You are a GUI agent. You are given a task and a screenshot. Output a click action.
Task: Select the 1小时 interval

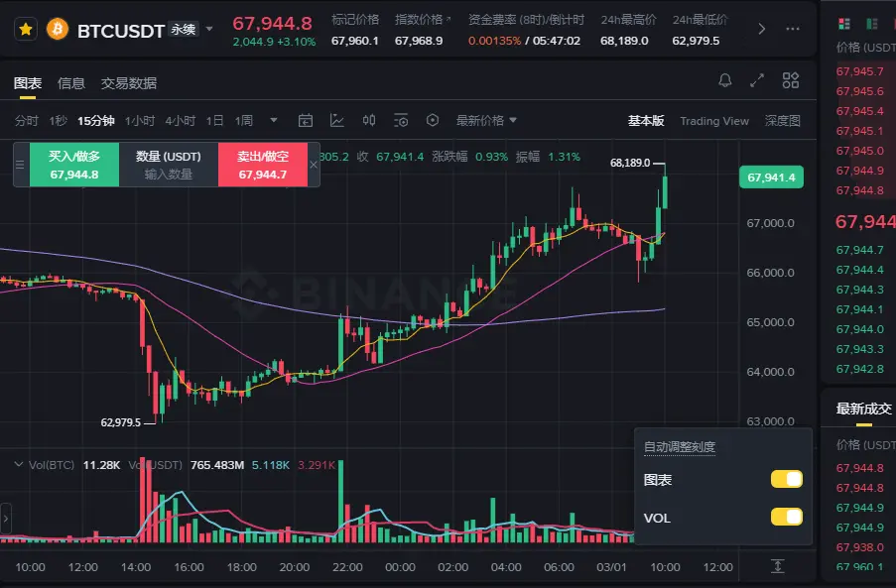point(140,120)
